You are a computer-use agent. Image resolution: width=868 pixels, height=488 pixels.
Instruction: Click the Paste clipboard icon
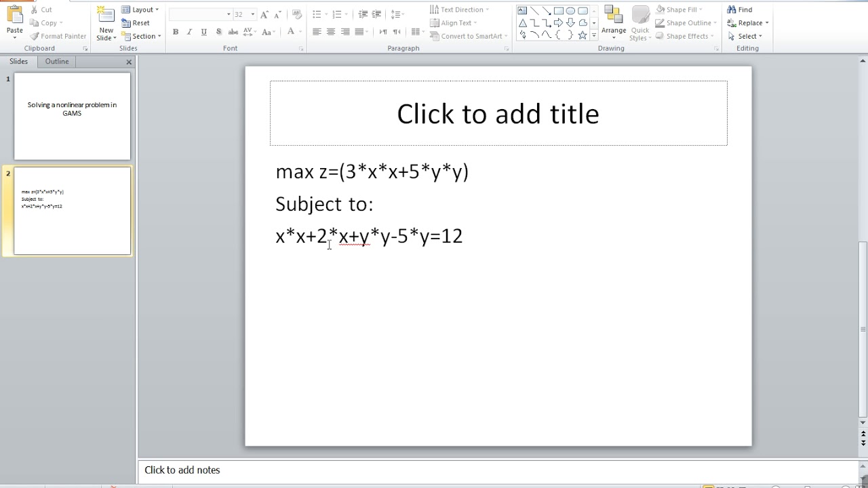[x=14, y=15]
